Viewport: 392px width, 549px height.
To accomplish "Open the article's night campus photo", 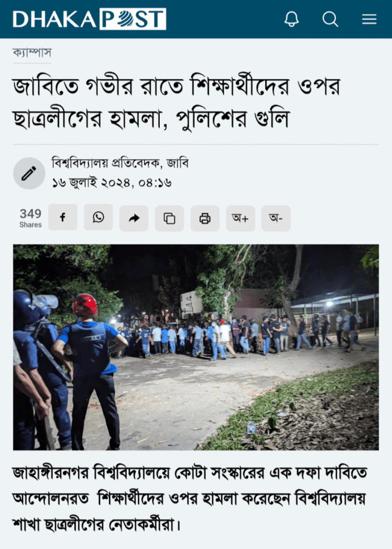I will 196,347.
